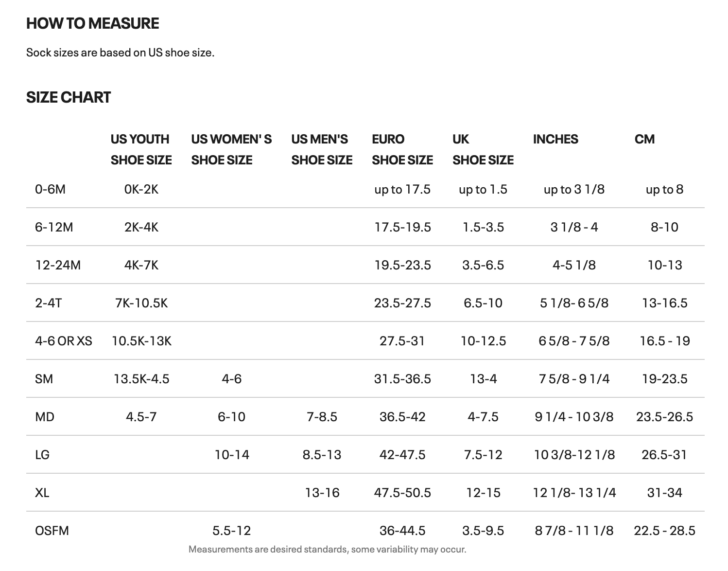Screen dimensions: 728x571
Task: Click the 4-6 OR XS row label
Action: (x=63, y=341)
